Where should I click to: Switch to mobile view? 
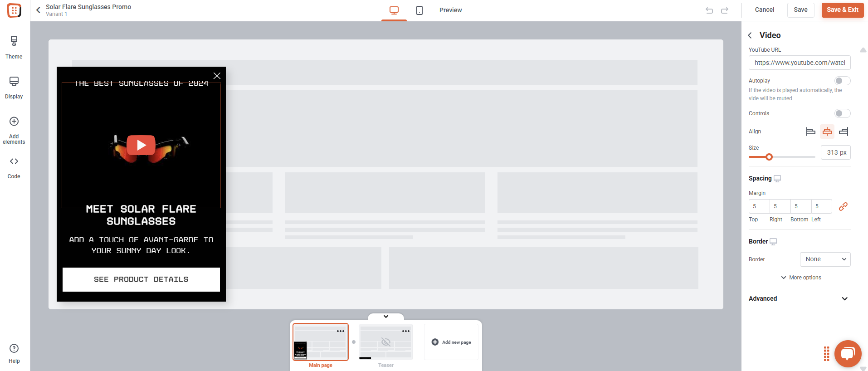tap(419, 10)
